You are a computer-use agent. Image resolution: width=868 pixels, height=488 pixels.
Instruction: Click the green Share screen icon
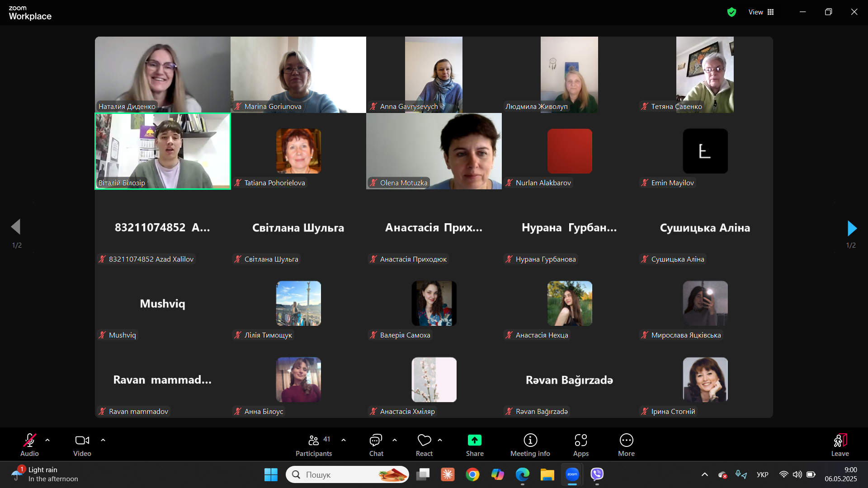coord(475,440)
